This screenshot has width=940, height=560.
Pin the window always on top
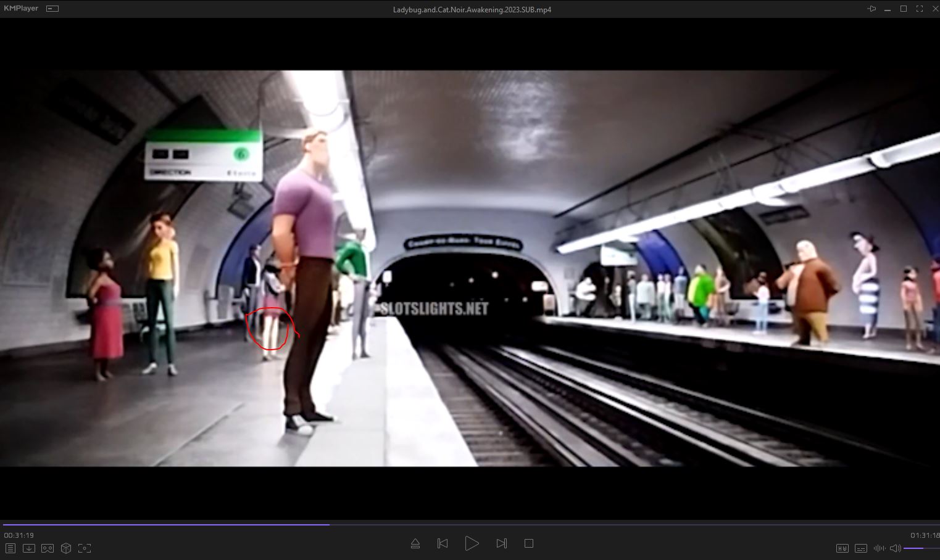click(871, 9)
